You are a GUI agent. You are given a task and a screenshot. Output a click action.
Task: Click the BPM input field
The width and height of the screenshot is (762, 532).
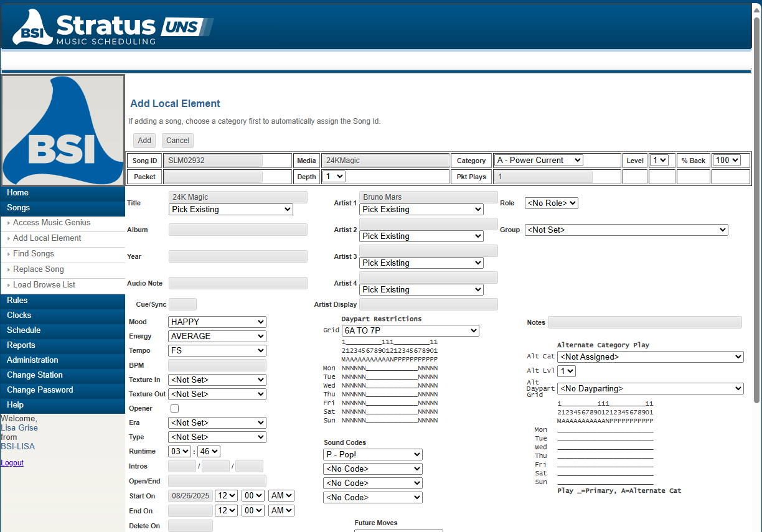point(217,365)
